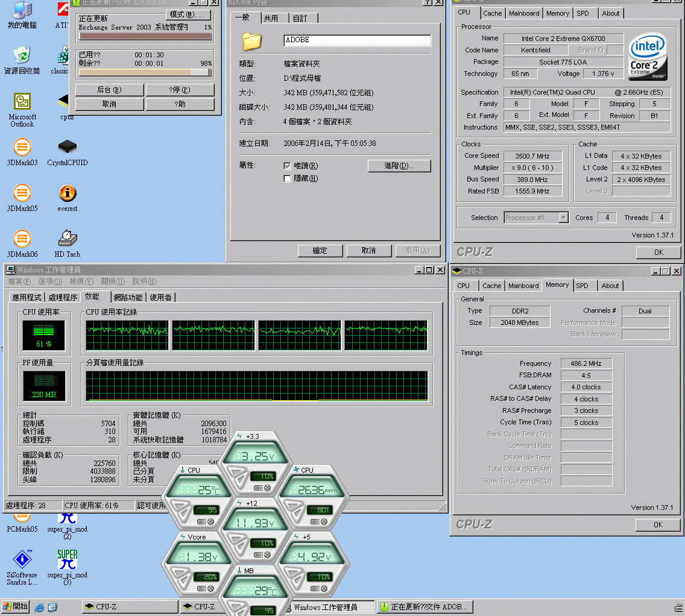Open About tab in upper CPU-Z window

610,13
